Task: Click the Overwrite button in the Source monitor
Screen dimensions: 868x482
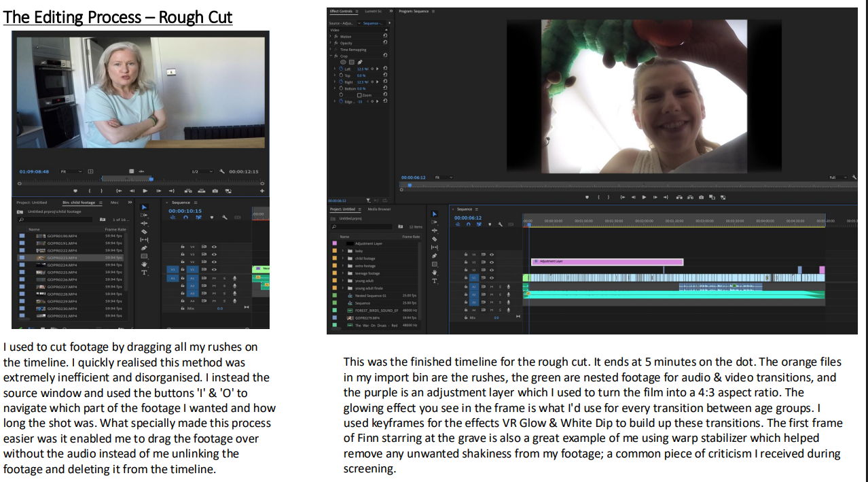Action: (202, 191)
